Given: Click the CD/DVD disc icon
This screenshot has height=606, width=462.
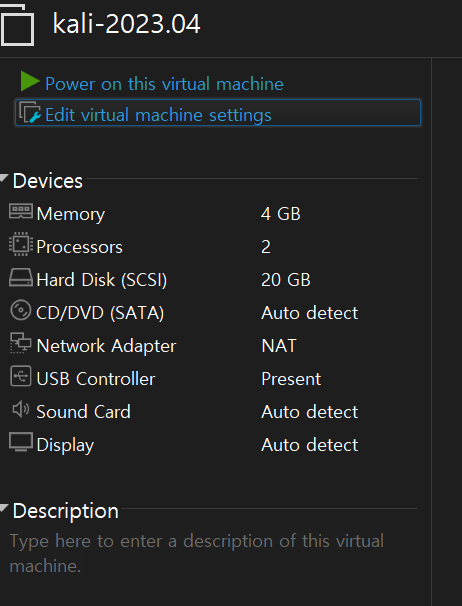Looking at the screenshot, I should click(20, 310).
